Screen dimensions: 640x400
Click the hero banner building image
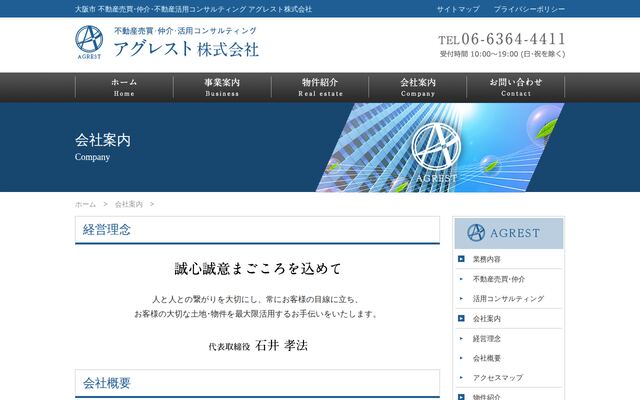click(x=440, y=147)
